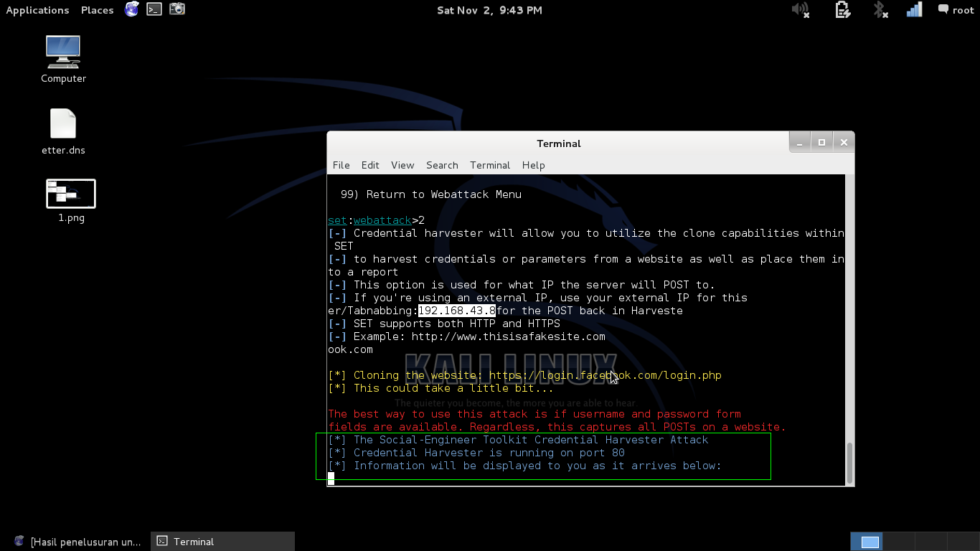
Task: Click the red 'The best way to use this attack' line
Action: click(534, 414)
